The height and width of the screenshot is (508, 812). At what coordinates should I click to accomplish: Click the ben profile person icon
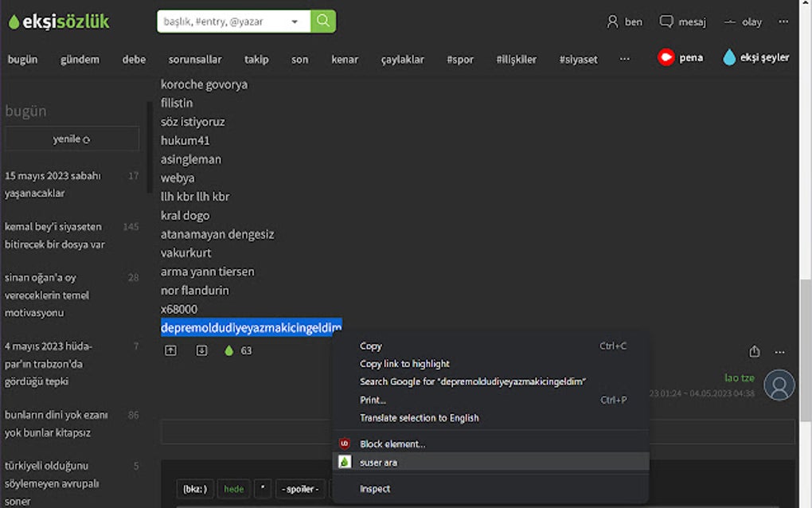coord(612,21)
